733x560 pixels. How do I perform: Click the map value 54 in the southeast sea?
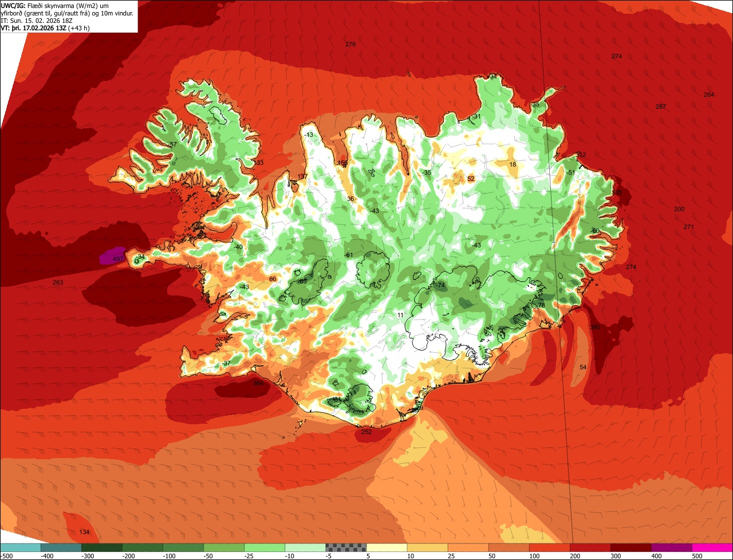583,367
